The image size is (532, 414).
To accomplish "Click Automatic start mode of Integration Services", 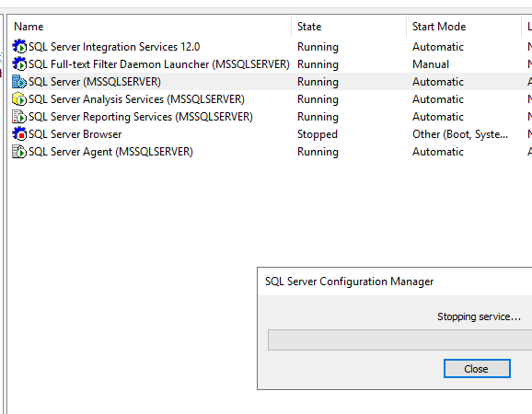I will click(x=438, y=47).
